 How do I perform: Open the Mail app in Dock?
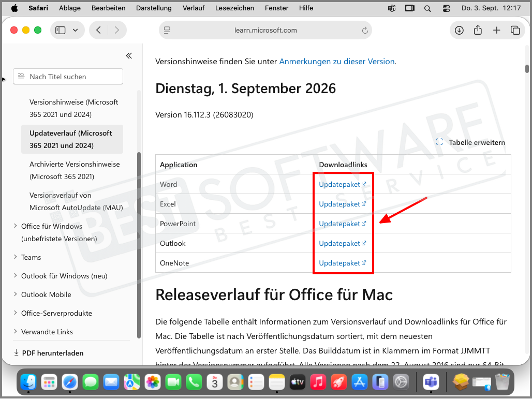111,382
